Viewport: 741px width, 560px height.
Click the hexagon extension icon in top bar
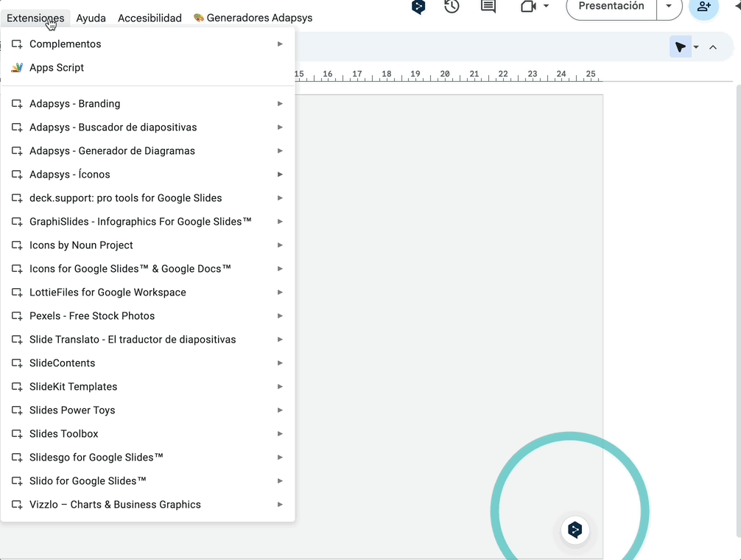point(418,7)
